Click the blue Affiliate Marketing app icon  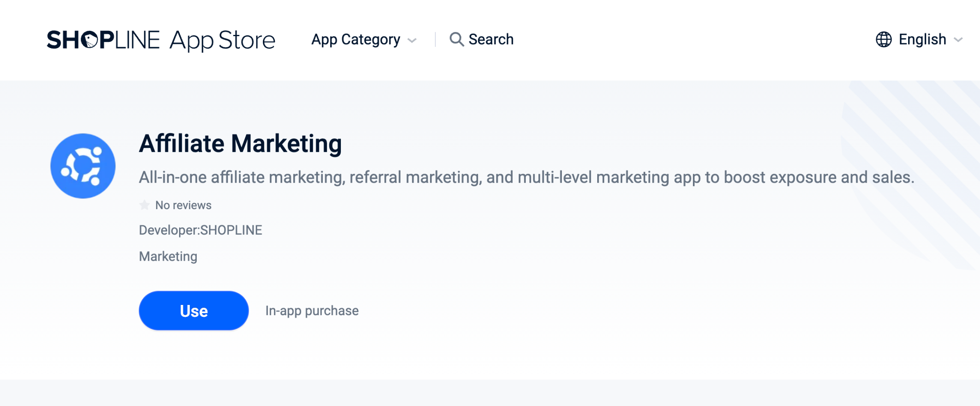click(83, 166)
